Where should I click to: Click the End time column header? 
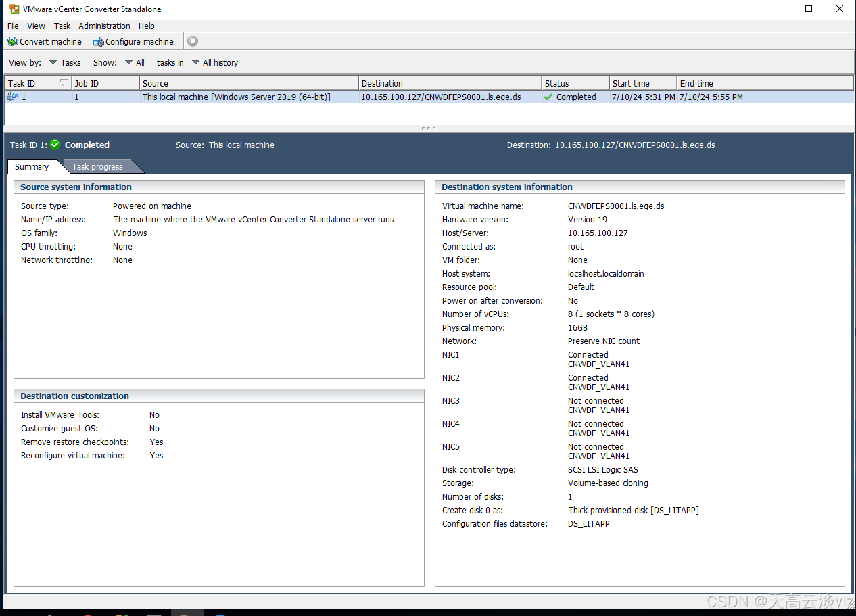click(765, 83)
